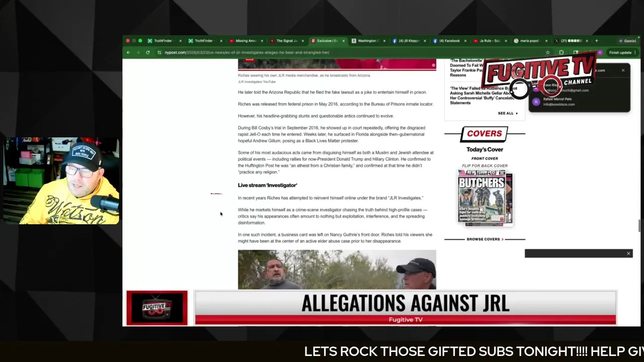Open Gemini in the browser tab strip
The height and width of the screenshot is (362, 644).
pos(627,41)
